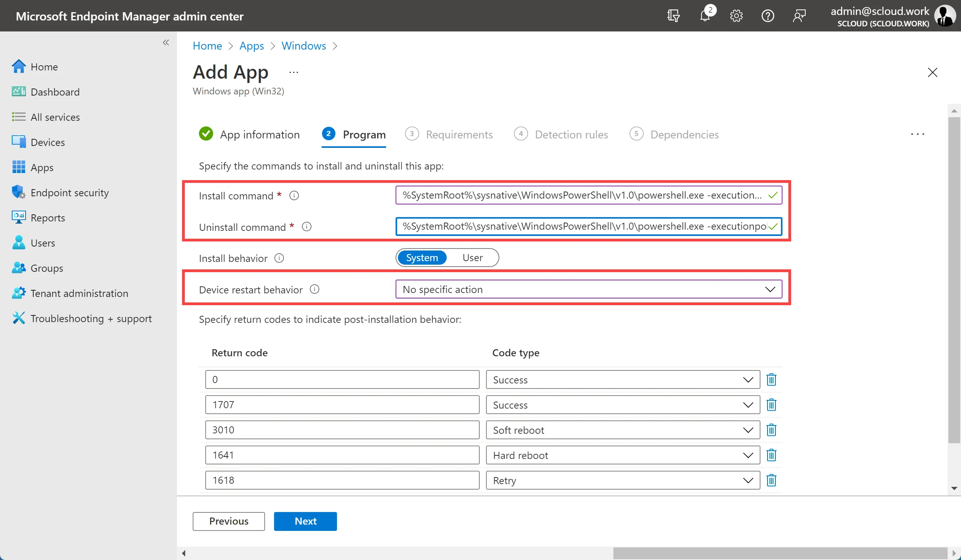Open the settings gear in the header
The height and width of the screenshot is (560, 961).
736,16
